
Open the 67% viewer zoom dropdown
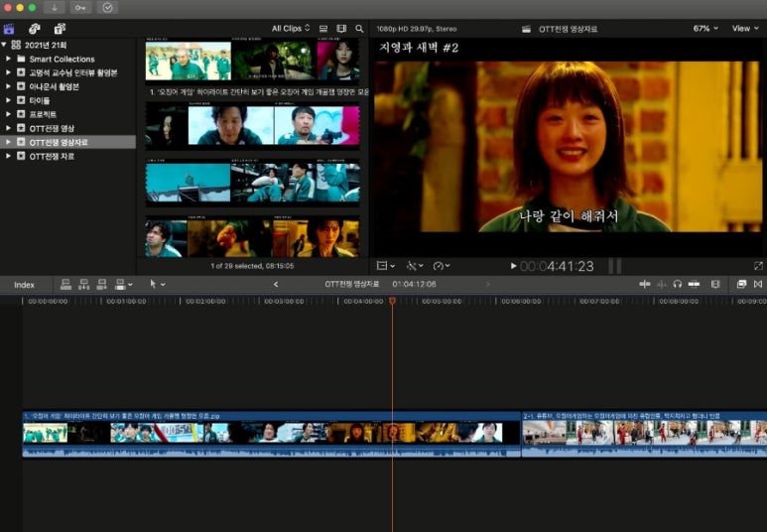pos(705,29)
